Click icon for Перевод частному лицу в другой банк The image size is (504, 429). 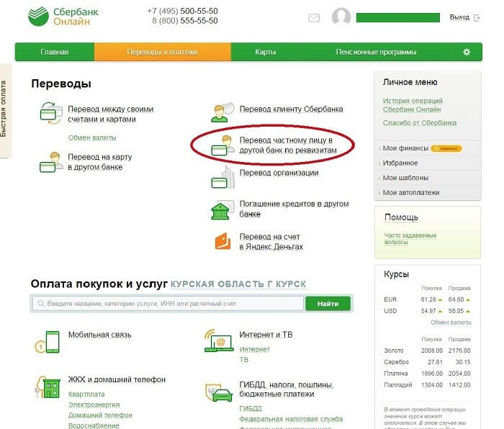[222, 145]
